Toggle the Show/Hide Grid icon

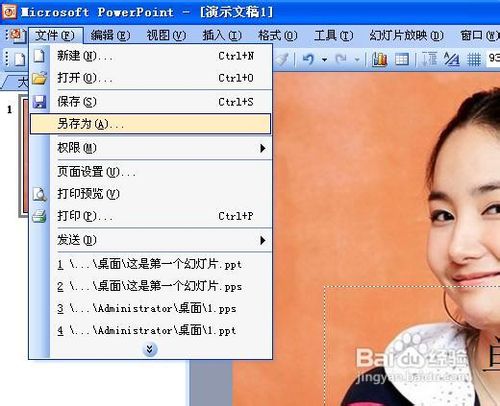[474, 60]
